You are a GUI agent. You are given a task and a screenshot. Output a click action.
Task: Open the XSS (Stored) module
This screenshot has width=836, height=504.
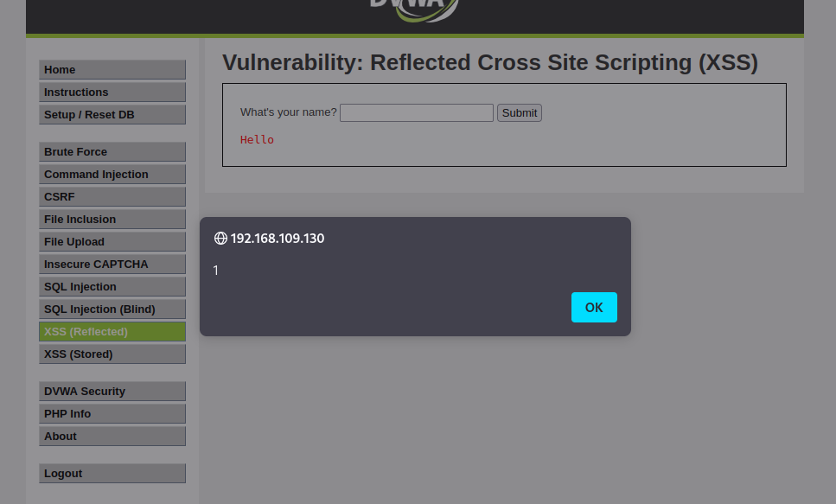pos(112,354)
